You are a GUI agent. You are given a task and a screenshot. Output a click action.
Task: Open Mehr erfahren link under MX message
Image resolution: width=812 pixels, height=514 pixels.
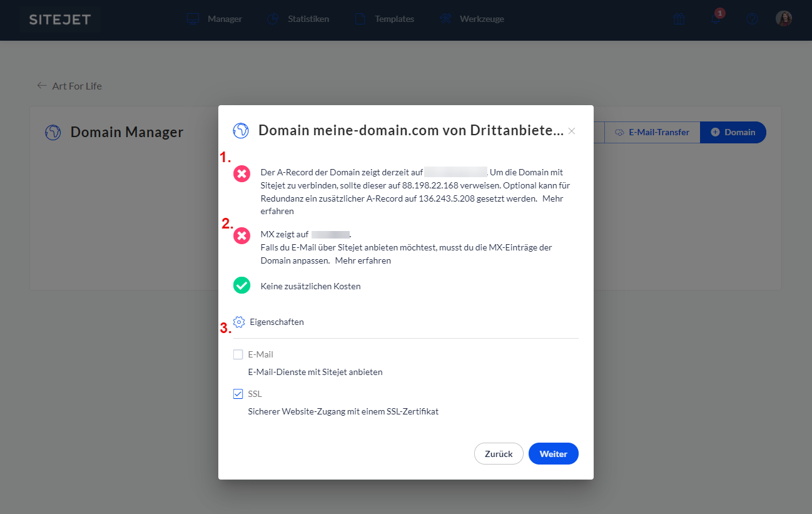click(363, 260)
